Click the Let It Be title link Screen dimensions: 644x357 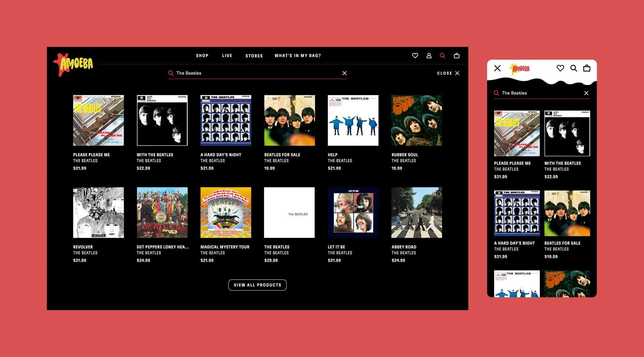[x=336, y=247]
